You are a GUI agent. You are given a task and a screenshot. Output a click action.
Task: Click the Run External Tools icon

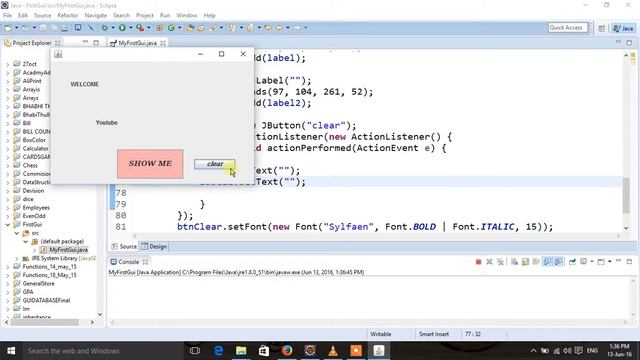coord(140,28)
